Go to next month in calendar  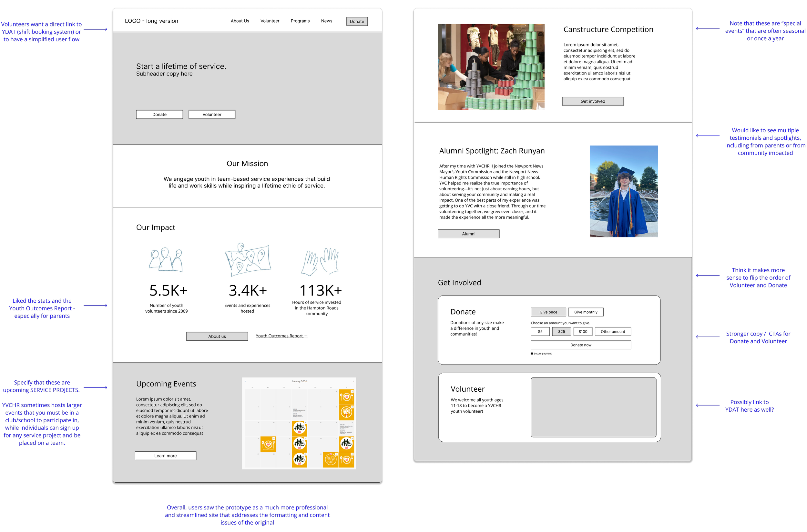point(353,381)
